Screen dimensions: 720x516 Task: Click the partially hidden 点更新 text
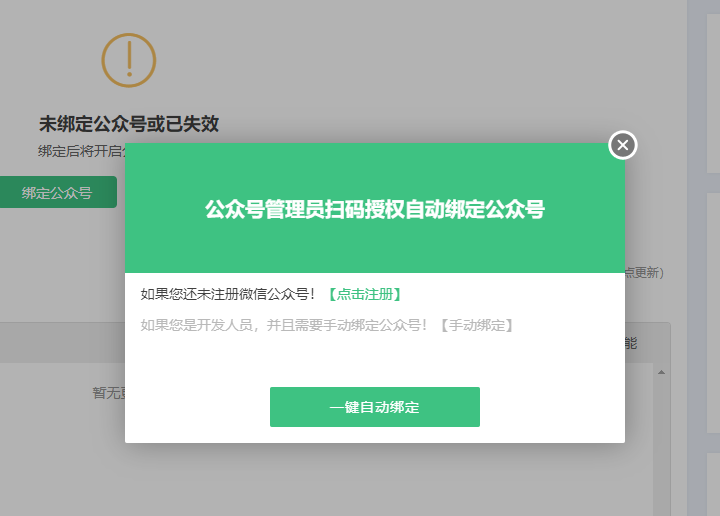click(x=644, y=272)
